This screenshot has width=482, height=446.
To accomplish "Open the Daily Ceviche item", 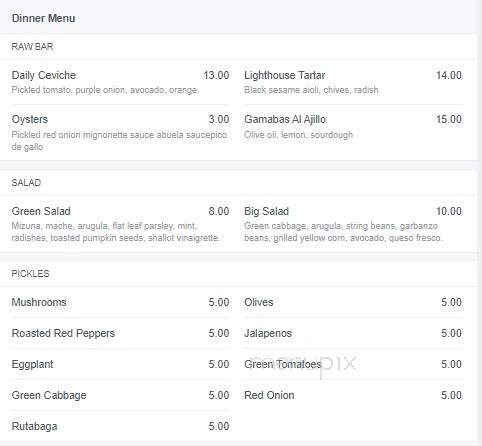I will point(44,75).
